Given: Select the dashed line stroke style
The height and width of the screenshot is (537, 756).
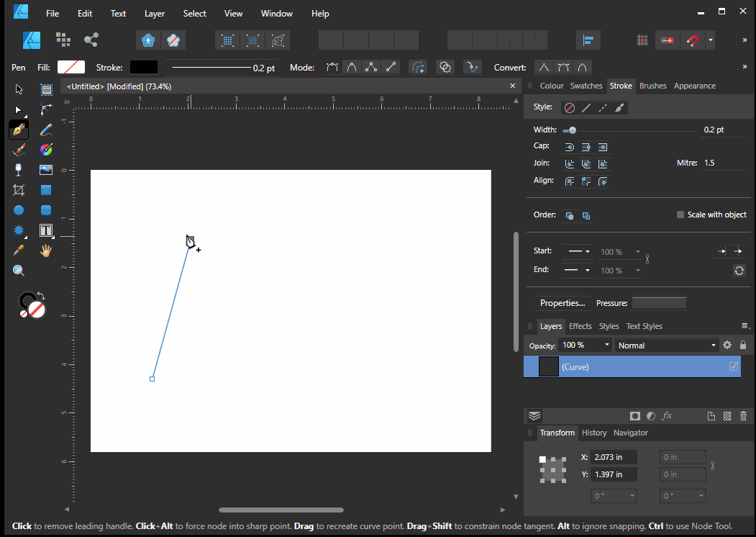Looking at the screenshot, I should pyautogui.click(x=603, y=107).
